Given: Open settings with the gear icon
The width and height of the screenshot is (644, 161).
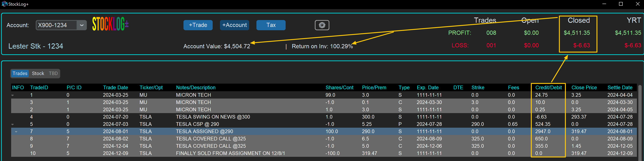Looking at the screenshot, I should click(x=322, y=25).
